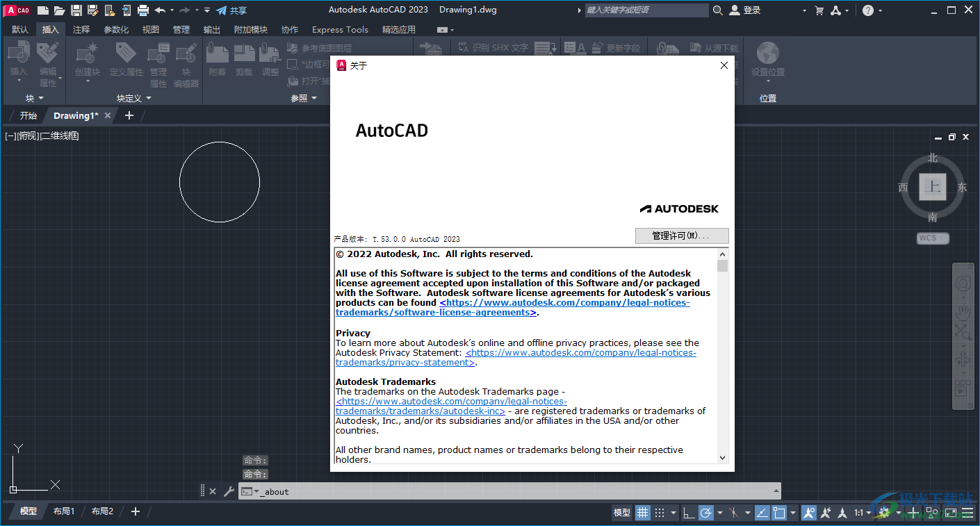Toggle ortho mode in the status bar
Viewport: 980px width, 526px height.
point(688,513)
